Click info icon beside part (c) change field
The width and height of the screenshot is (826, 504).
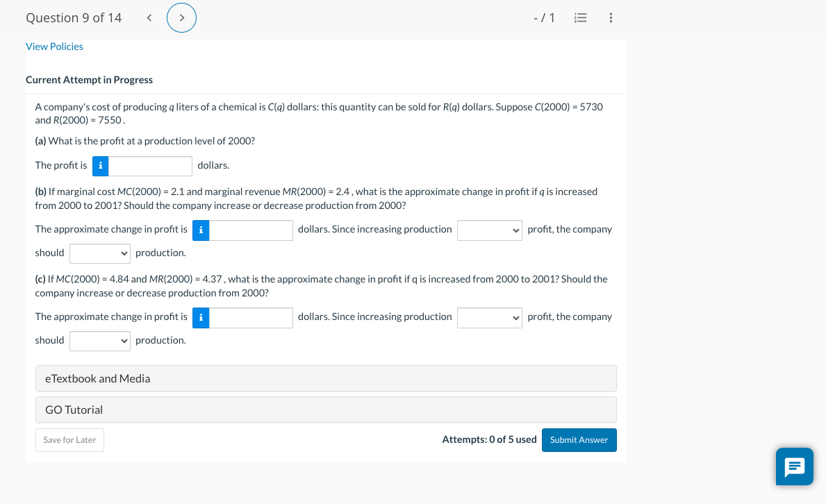coord(201,317)
